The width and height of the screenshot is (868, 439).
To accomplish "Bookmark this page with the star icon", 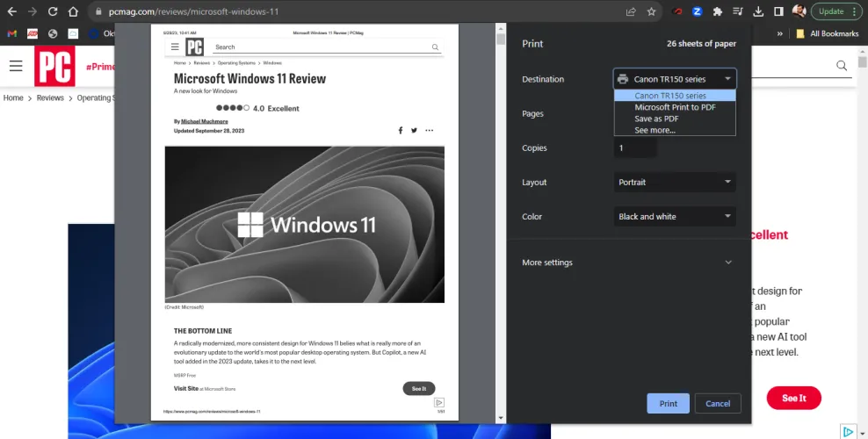I will click(651, 11).
